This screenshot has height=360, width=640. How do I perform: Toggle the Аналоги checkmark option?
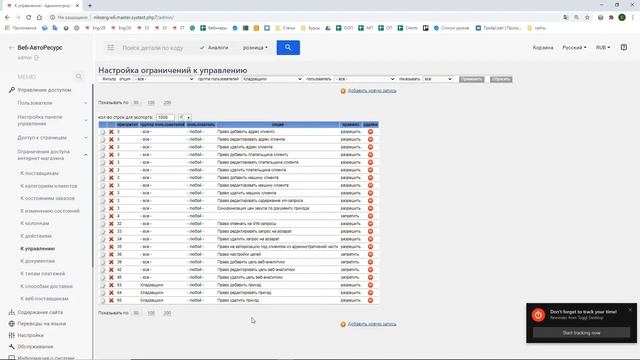tap(214, 48)
